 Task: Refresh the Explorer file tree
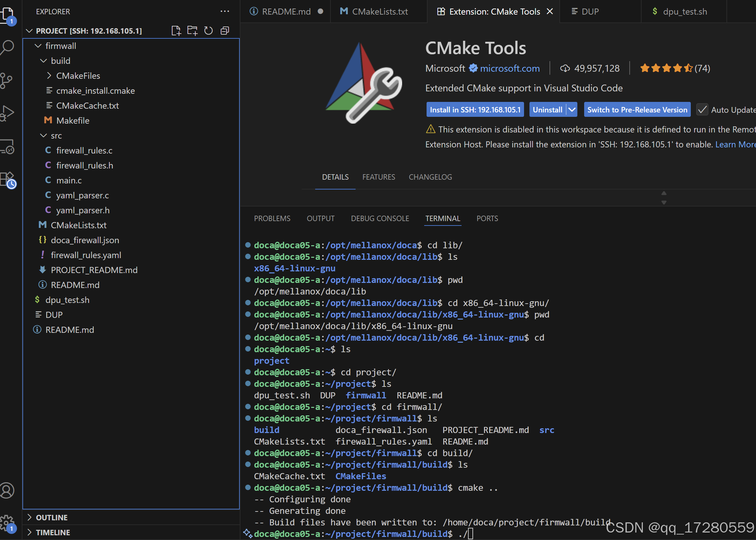point(209,31)
